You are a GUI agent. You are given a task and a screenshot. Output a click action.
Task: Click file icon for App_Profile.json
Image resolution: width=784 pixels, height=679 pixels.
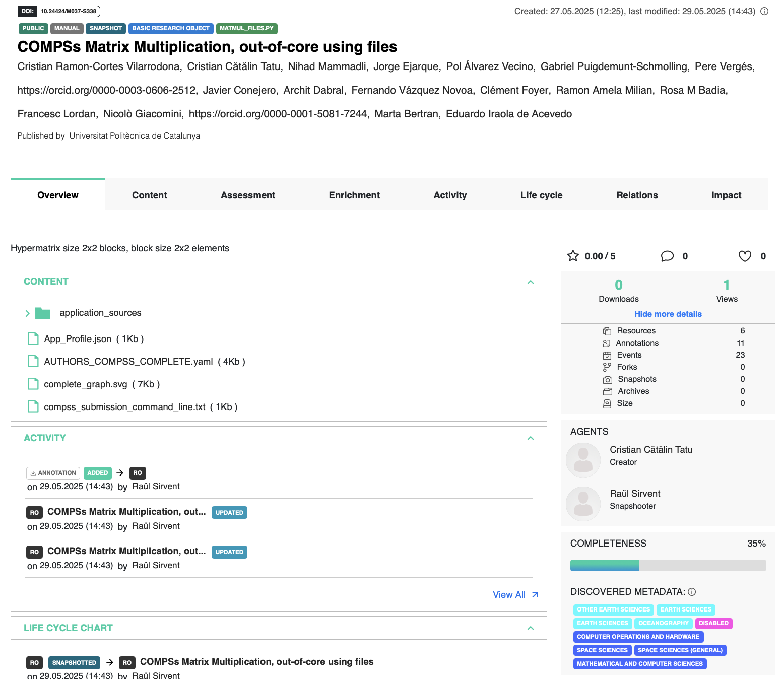(33, 338)
